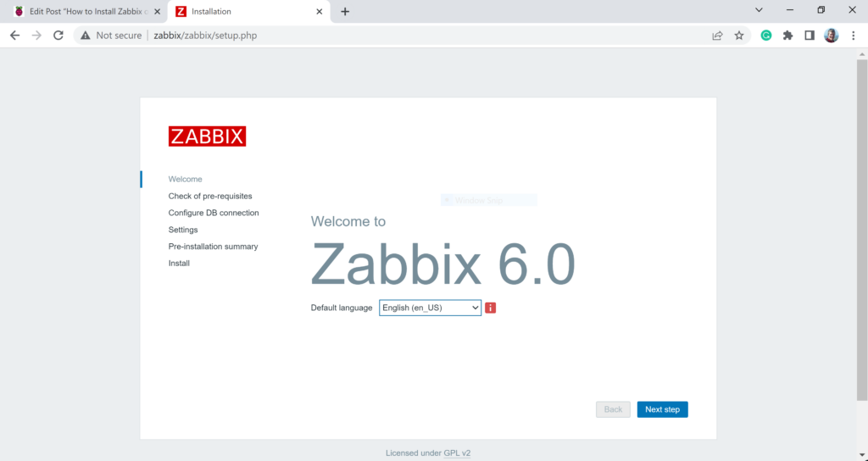The image size is (868, 461).
Task: Click the Zabbix tab favicon
Action: click(181, 12)
